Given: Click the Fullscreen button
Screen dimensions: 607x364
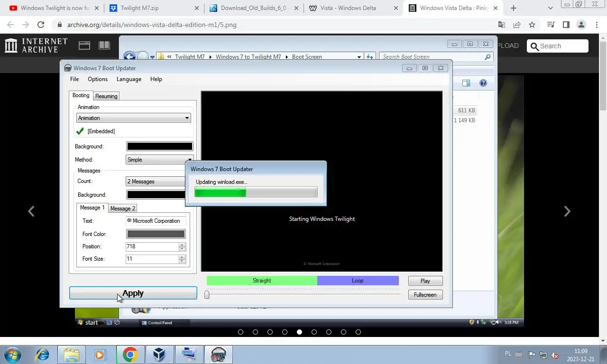Looking at the screenshot, I should (x=425, y=295).
